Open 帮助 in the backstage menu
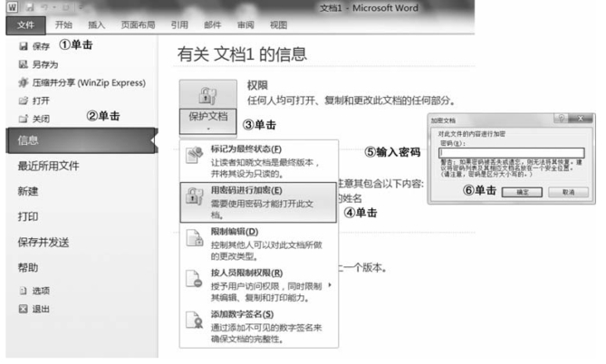This screenshot has width=606, height=364. tap(28, 268)
